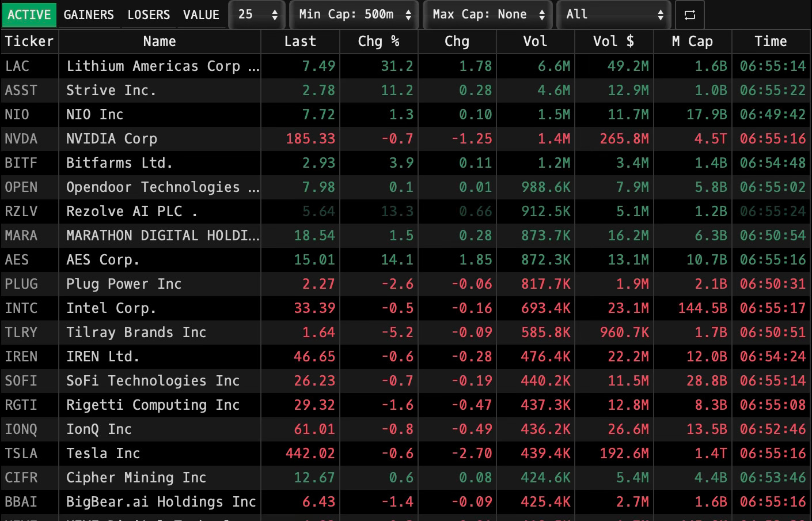Sort by the Vol column header
This screenshot has width=812, height=521.
click(x=535, y=41)
